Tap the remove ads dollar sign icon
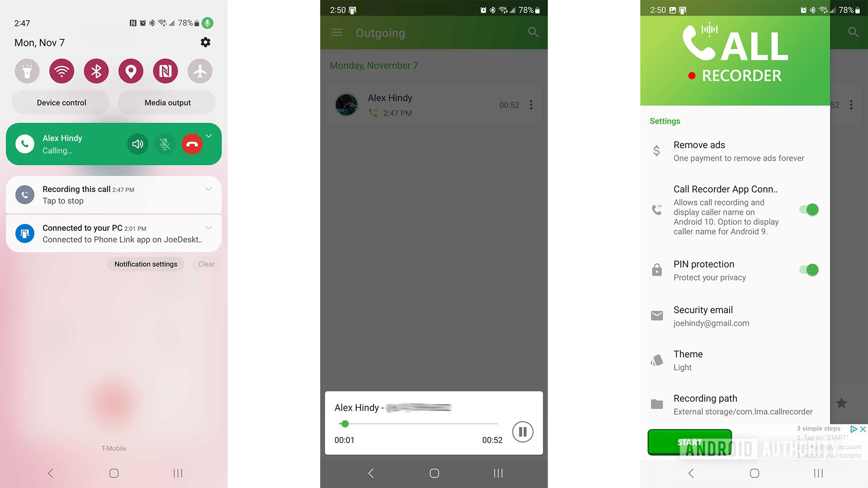The width and height of the screenshot is (868, 488). coord(656,150)
